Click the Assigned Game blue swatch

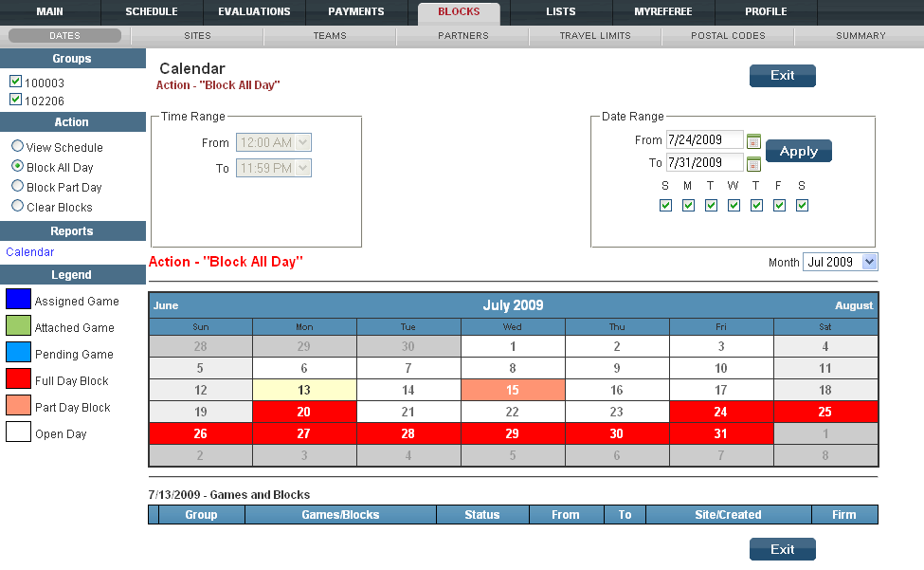[18, 299]
